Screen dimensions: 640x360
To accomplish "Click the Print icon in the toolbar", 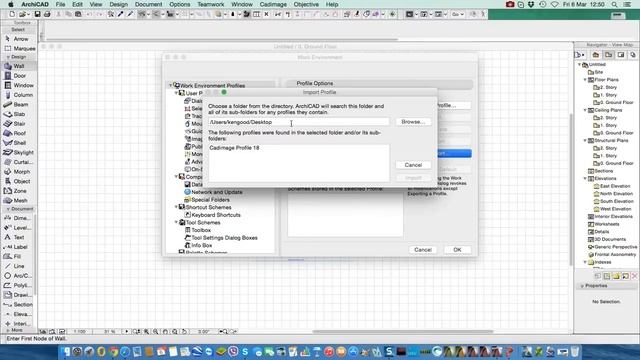I will click(x=47, y=14).
